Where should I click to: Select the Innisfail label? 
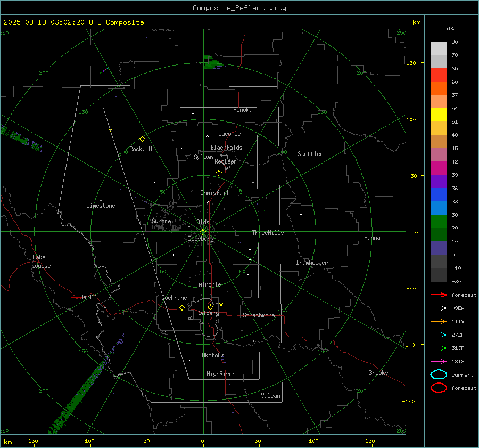click(214, 193)
